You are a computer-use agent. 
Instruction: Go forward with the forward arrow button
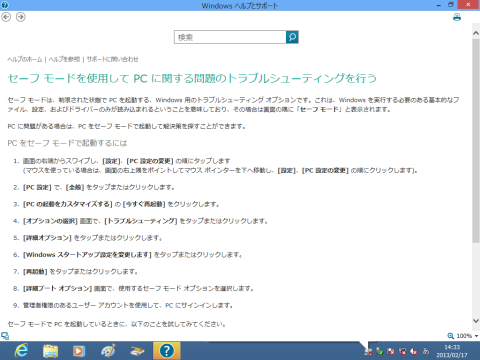[x=21, y=17]
